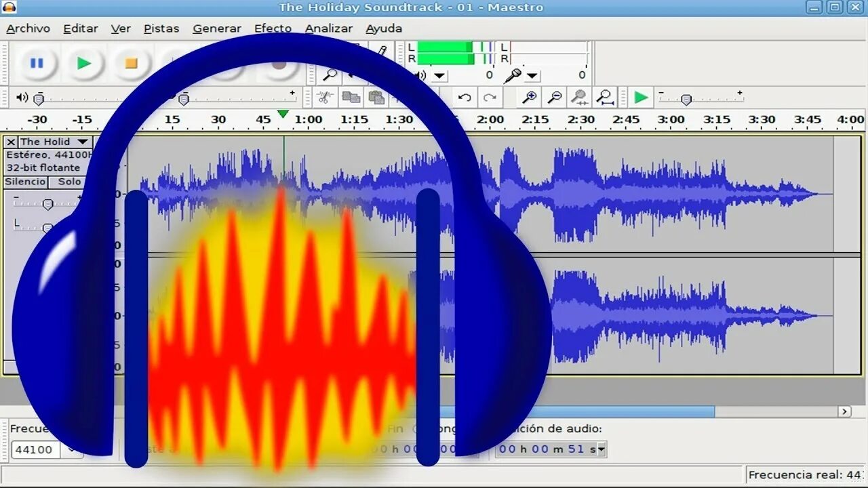The width and height of the screenshot is (868, 488).
Task: Open the Editar menu
Action: coord(81,28)
